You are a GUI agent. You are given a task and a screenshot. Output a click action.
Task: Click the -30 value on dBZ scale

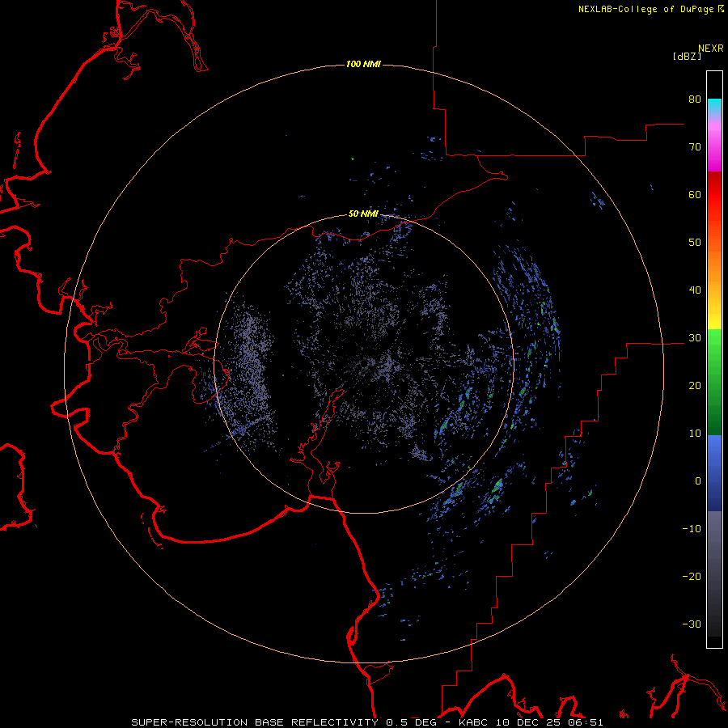tap(692, 624)
